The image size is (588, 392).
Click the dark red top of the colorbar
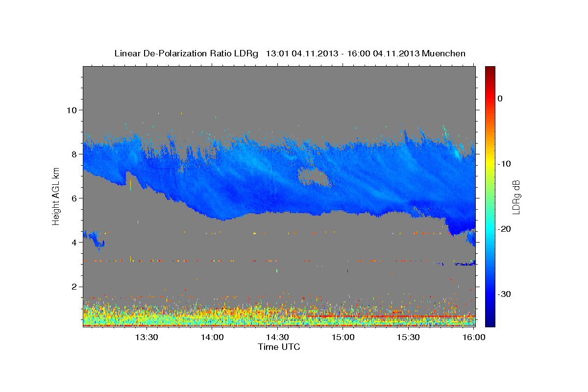click(x=490, y=71)
